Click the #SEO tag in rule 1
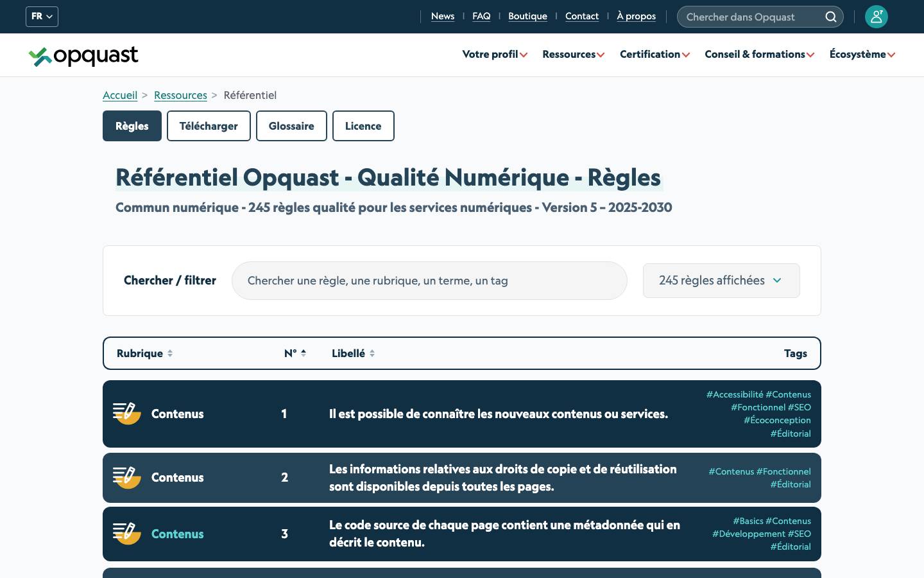924x578 pixels. (x=800, y=407)
